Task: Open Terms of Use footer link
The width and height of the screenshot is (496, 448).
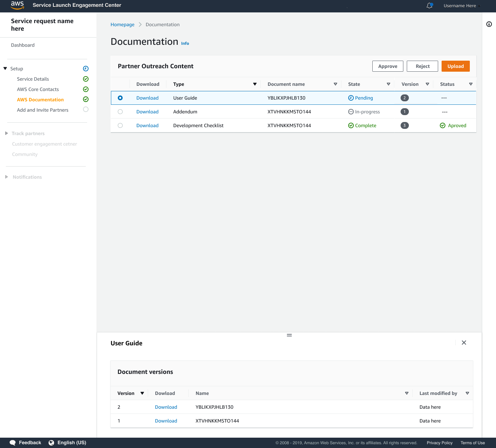Action: click(473, 443)
